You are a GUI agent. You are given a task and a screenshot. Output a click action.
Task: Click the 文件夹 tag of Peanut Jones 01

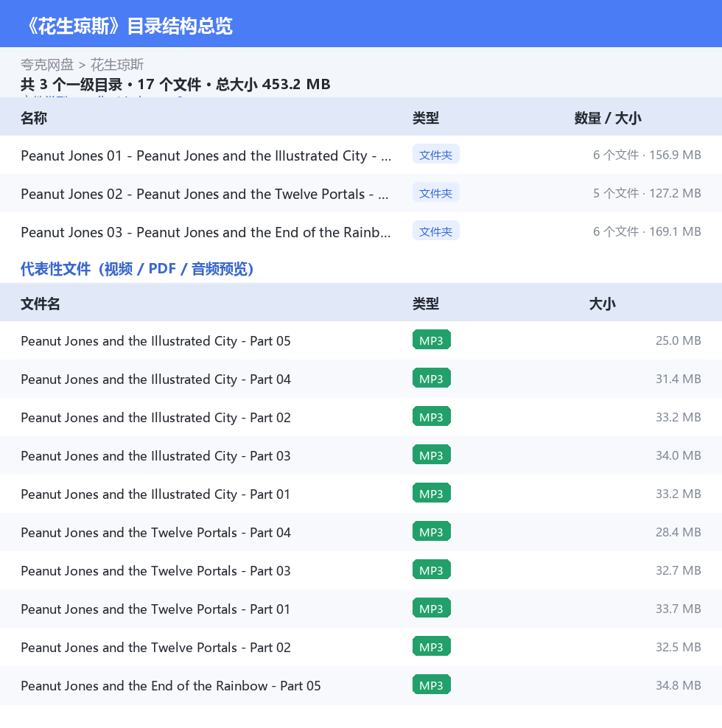point(435,154)
